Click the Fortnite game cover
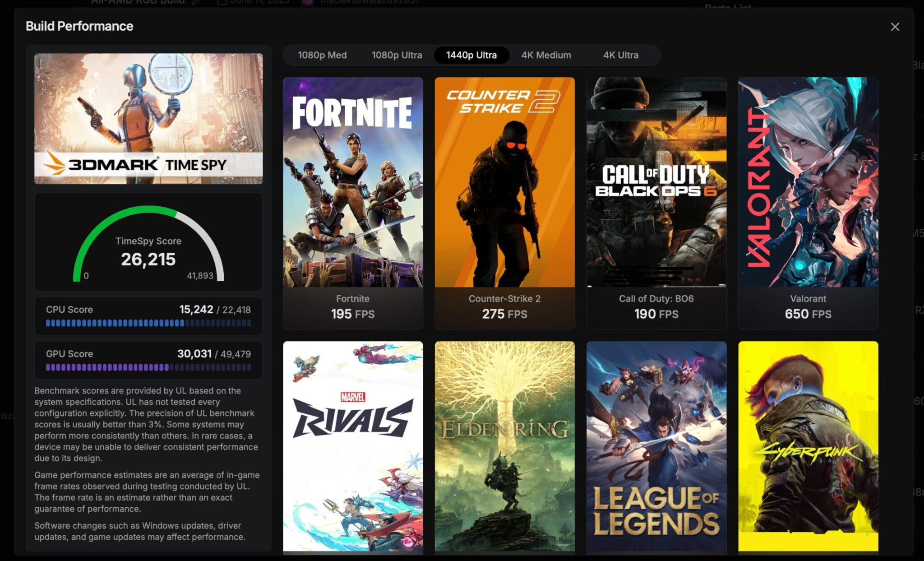Image resolution: width=924 pixels, height=561 pixels. coord(353,182)
